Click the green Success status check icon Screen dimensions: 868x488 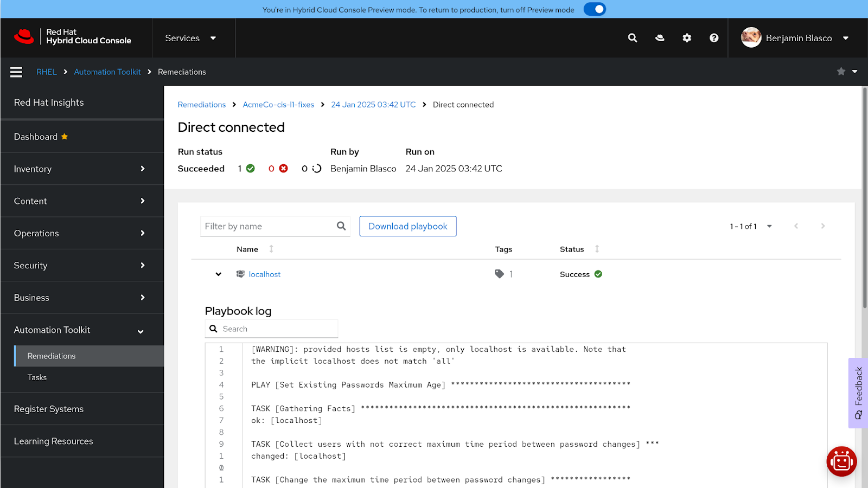pos(598,274)
